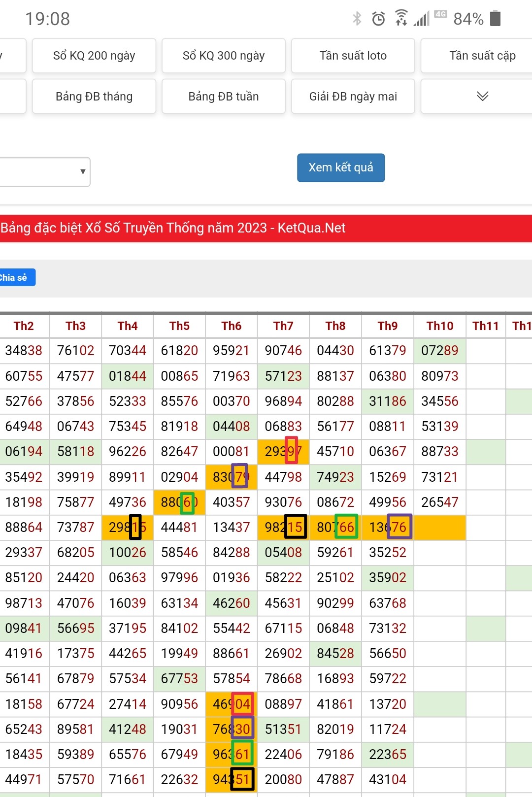
Task: Select the Th2 column header
Action: pos(24,326)
